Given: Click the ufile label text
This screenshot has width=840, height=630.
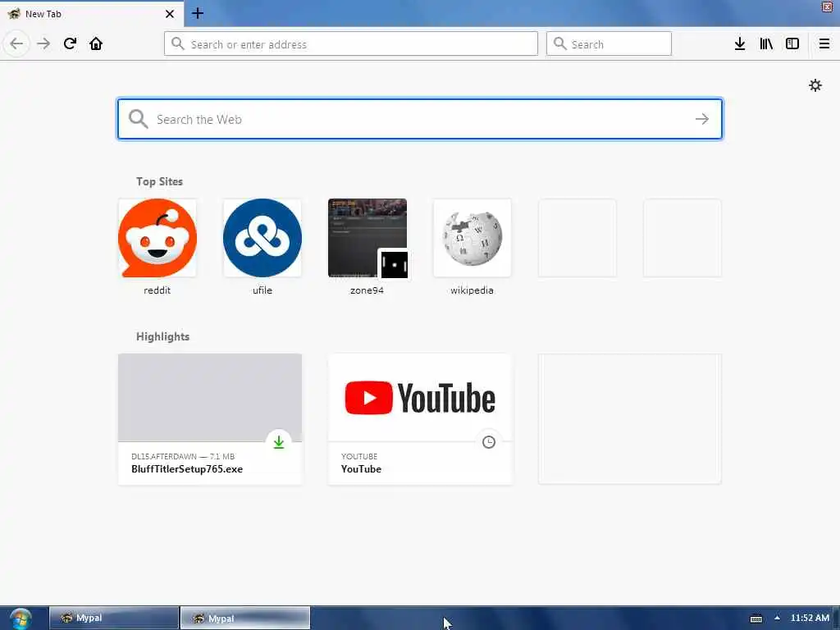Looking at the screenshot, I should [262, 290].
